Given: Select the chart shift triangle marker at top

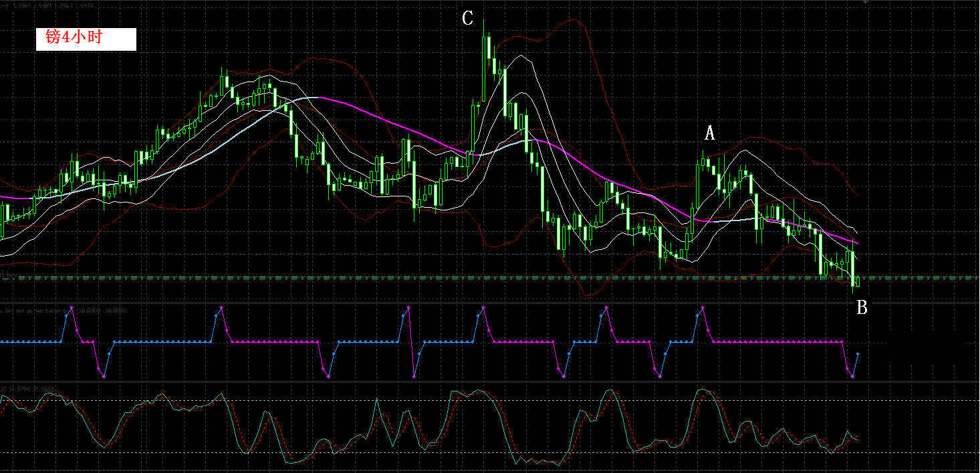Looking at the screenshot, I should (x=866, y=2).
